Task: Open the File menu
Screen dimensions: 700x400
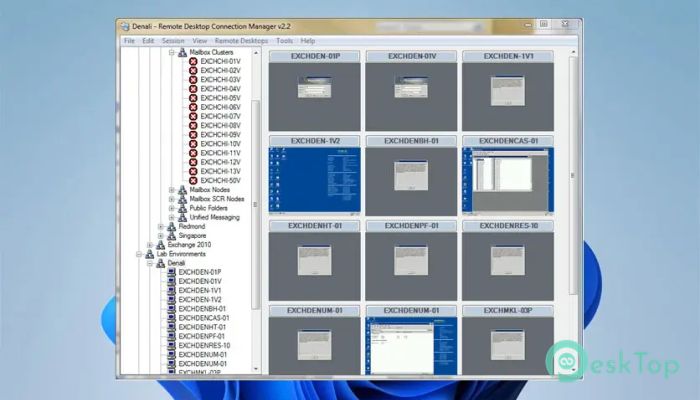Action: pyautogui.click(x=129, y=41)
